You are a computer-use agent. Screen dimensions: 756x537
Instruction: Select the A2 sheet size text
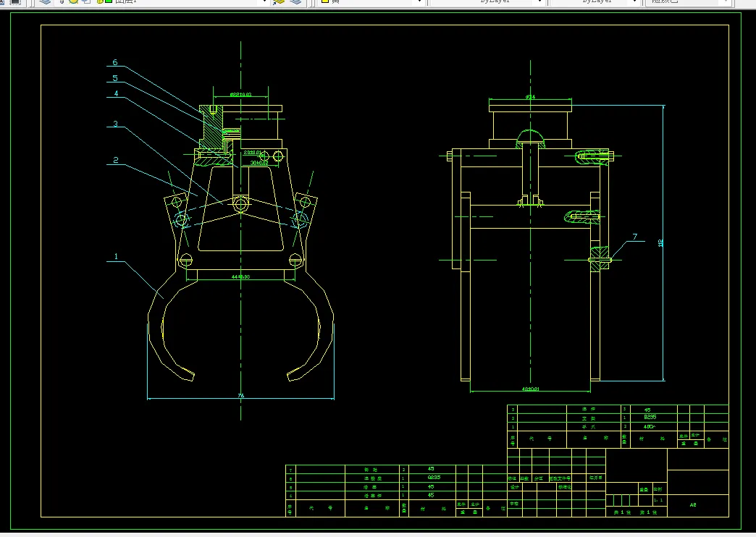click(x=693, y=505)
